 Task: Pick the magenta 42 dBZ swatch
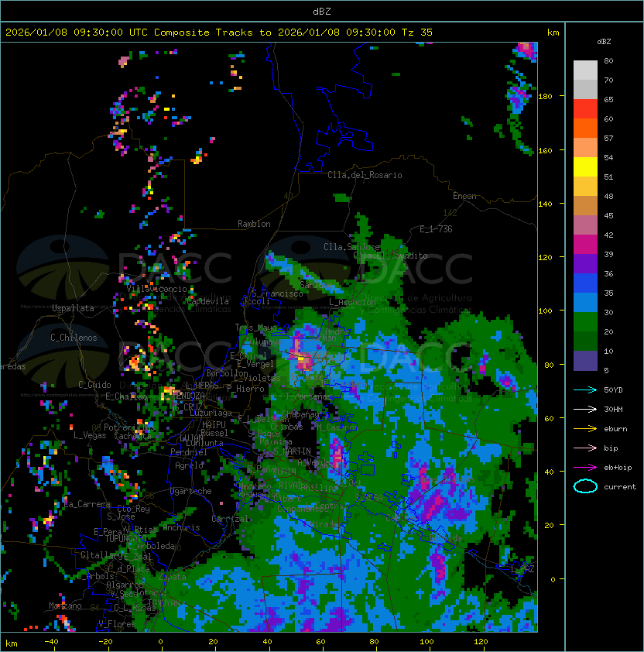(x=585, y=245)
